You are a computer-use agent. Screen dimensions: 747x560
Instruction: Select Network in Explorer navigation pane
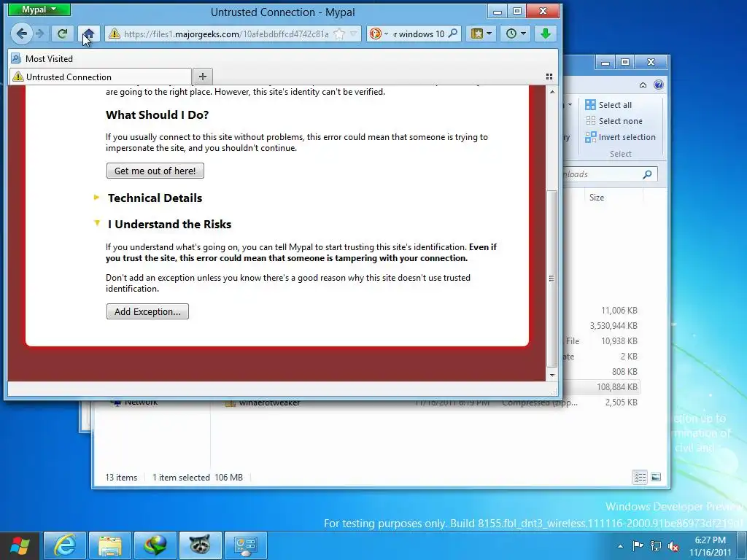click(135, 402)
